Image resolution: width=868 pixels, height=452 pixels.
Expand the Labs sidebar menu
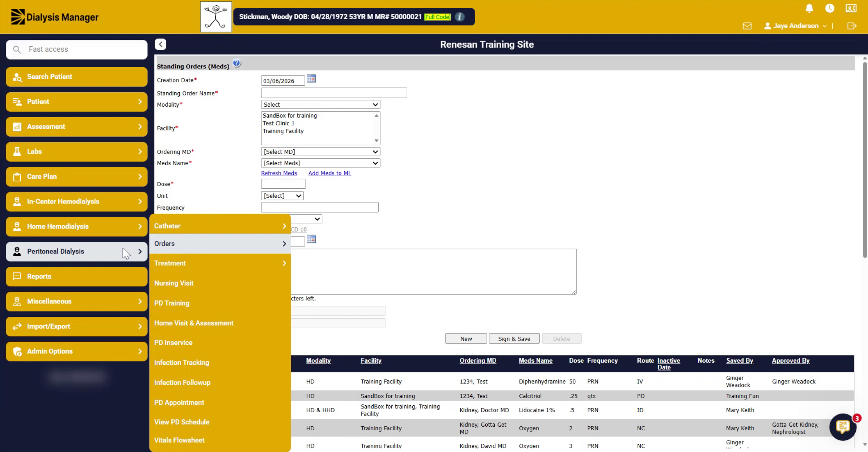click(x=77, y=152)
